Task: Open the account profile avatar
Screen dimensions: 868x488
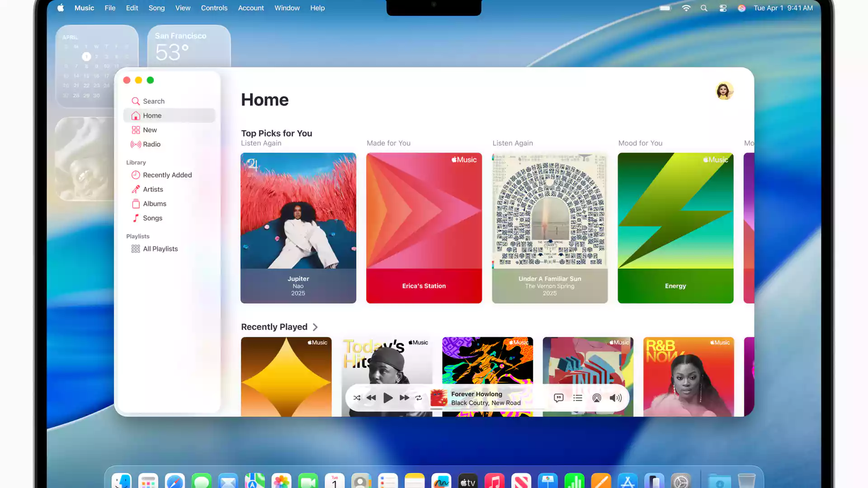Action: (x=725, y=91)
